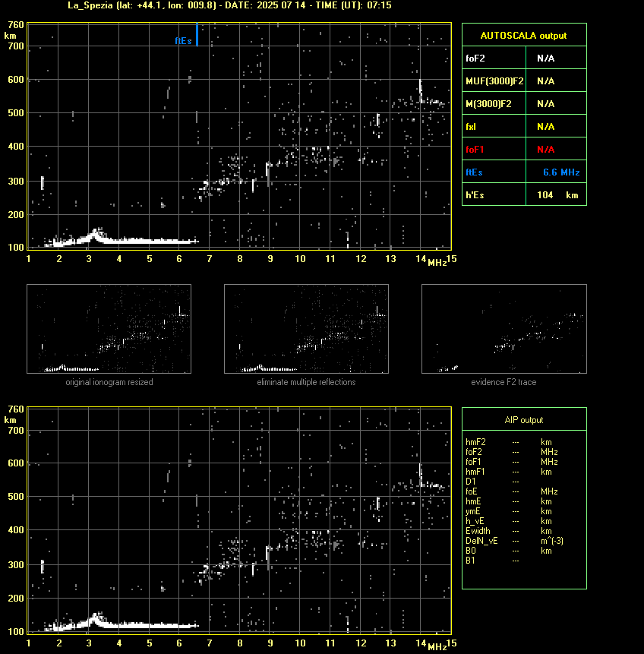The width and height of the screenshot is (644, 654).
Task: Click the h'Es label
Action: coord(475,195)
